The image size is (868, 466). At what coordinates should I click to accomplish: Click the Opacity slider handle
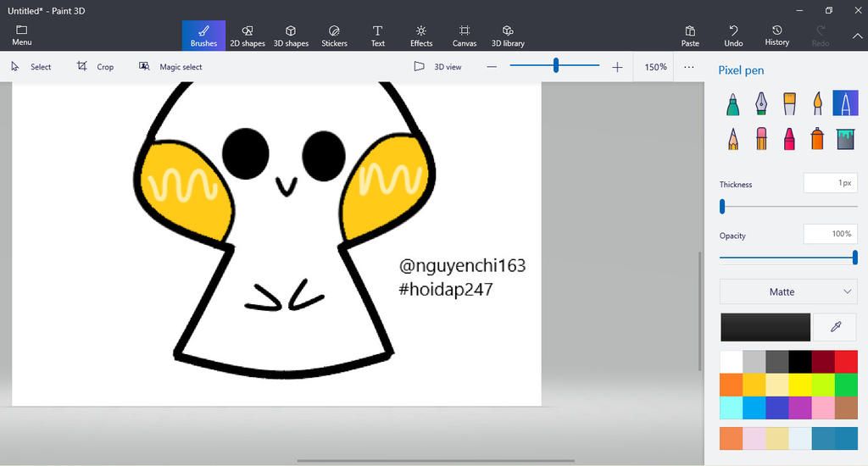click(x=855, y=258)
